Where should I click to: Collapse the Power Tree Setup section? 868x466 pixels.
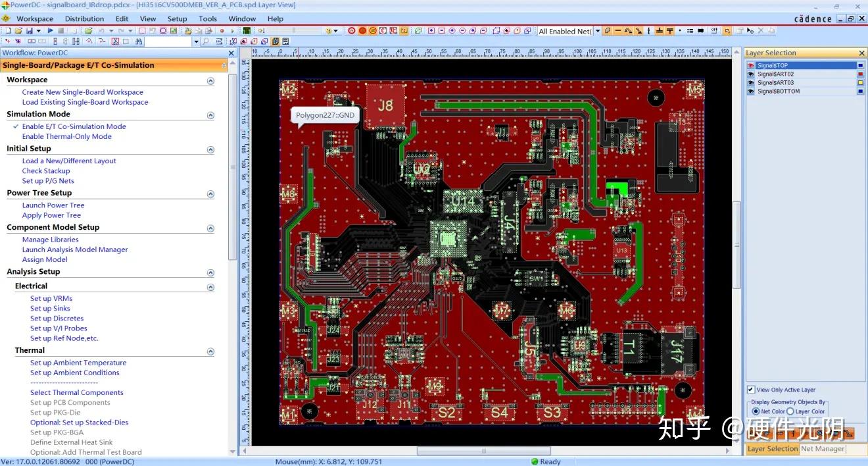[x=210, y=194]
